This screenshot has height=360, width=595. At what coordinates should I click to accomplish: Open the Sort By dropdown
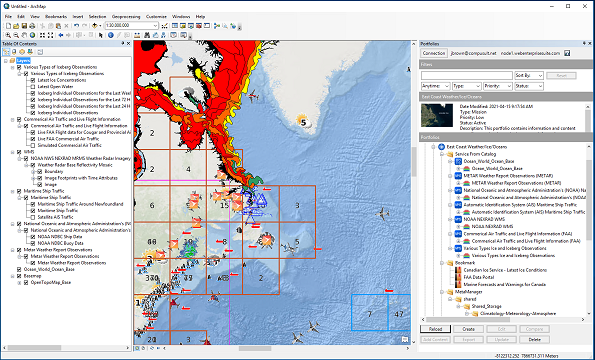click(529, 75)
